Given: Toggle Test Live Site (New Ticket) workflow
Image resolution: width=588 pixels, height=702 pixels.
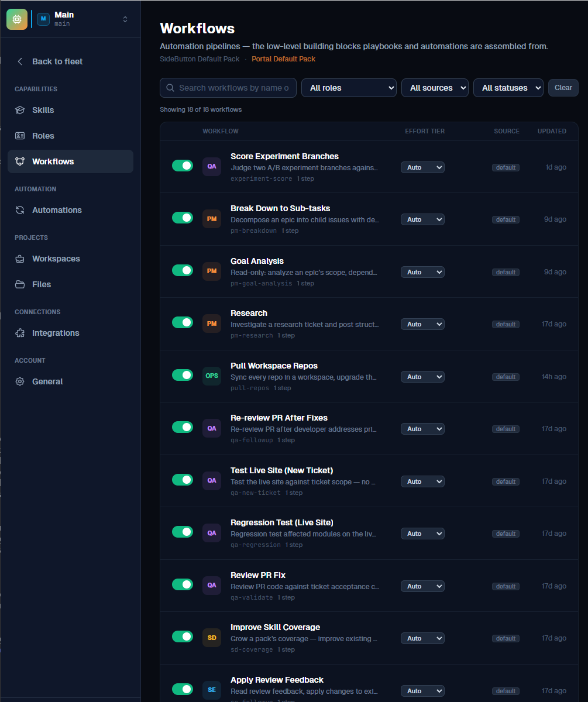Looking at the screenshot, I should [183, 480].
